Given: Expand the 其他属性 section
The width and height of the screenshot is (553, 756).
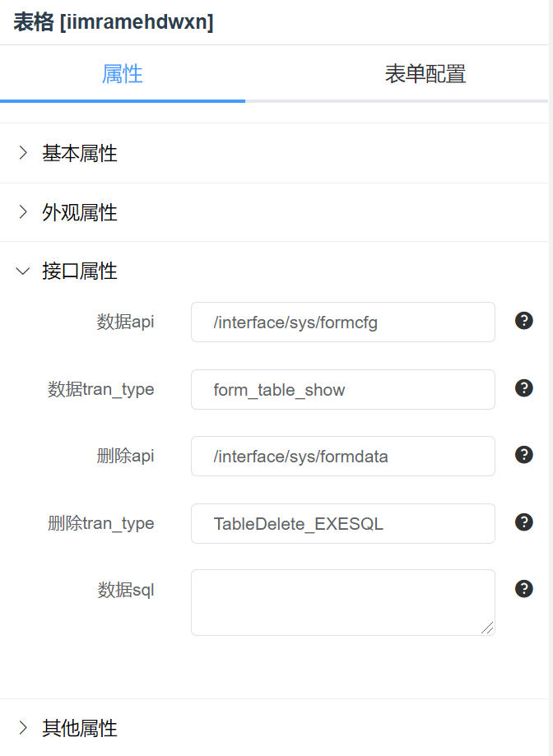Looking at the screenshot, I should (x=274, y=727).
